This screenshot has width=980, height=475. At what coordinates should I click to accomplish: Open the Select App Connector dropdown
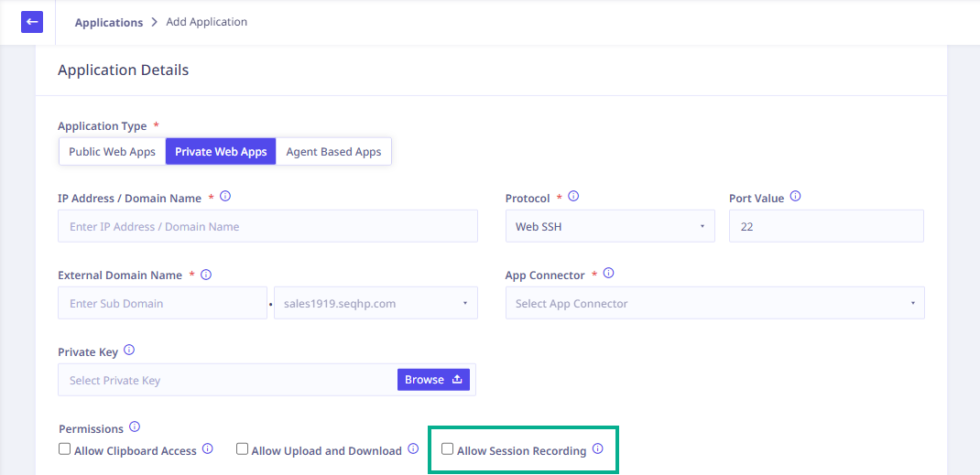pos(715,303)
